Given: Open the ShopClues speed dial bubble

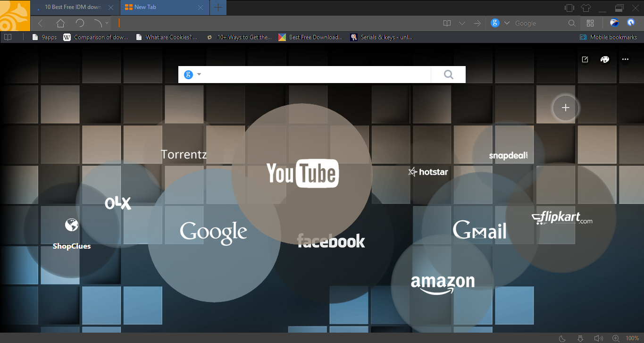Looking at the screenshot, I should click(x=72, y=231).
